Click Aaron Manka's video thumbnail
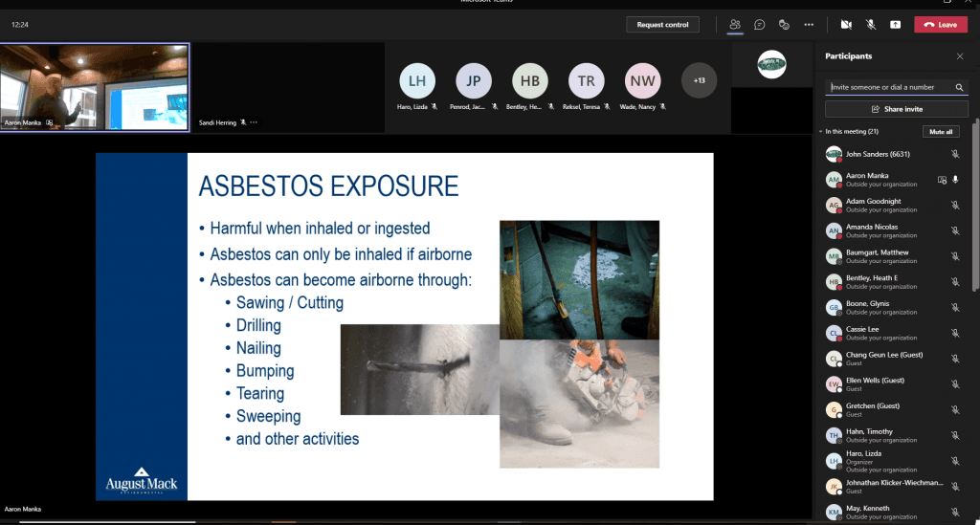980x525 pixels. [x=95, y=87]
